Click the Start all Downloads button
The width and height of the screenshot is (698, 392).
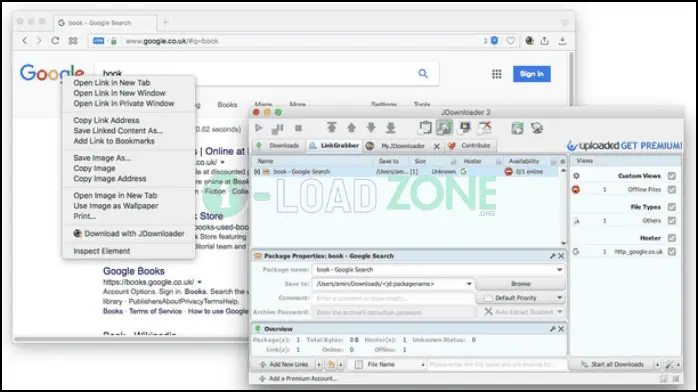(613, 364)
